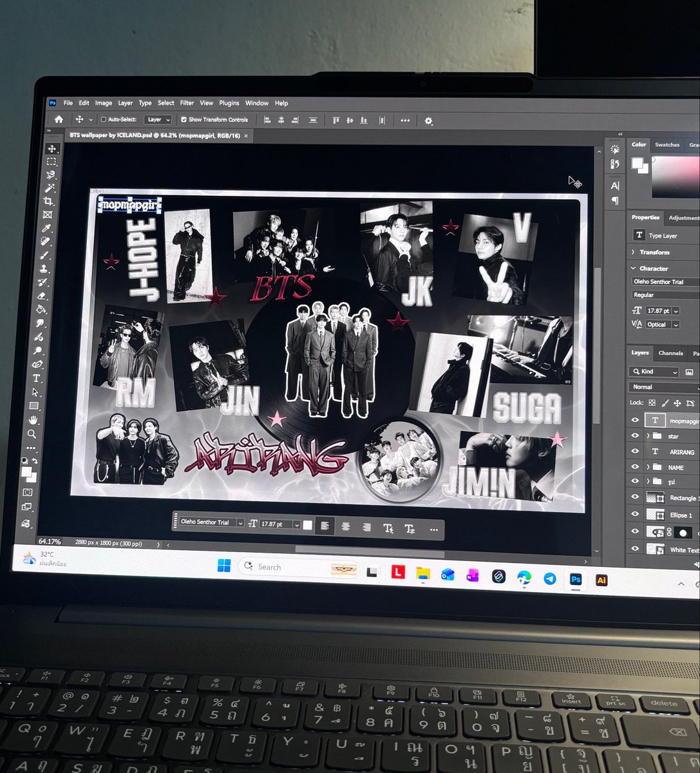Select the Brush tool
This screenshot has width=700, height=773.
44,255
